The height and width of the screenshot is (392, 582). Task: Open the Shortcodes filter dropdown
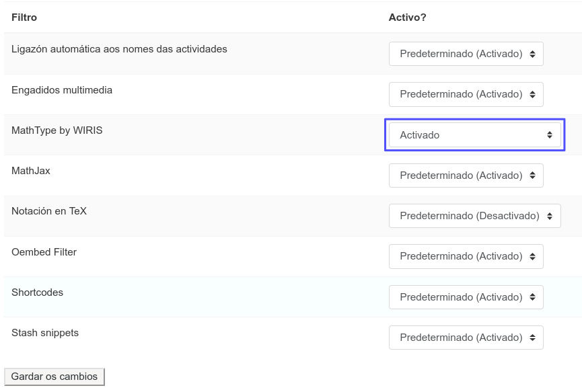[x=466, y=297]
